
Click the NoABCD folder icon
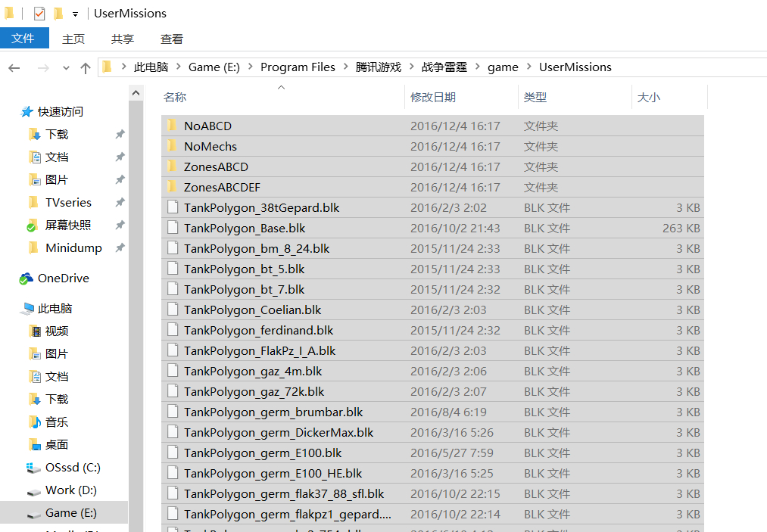172,125
